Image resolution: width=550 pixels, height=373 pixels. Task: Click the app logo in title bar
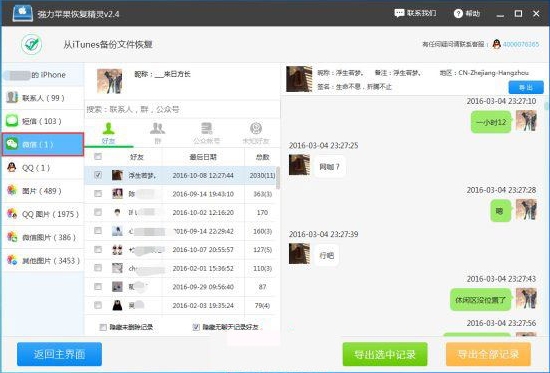(x=23, y=13)
